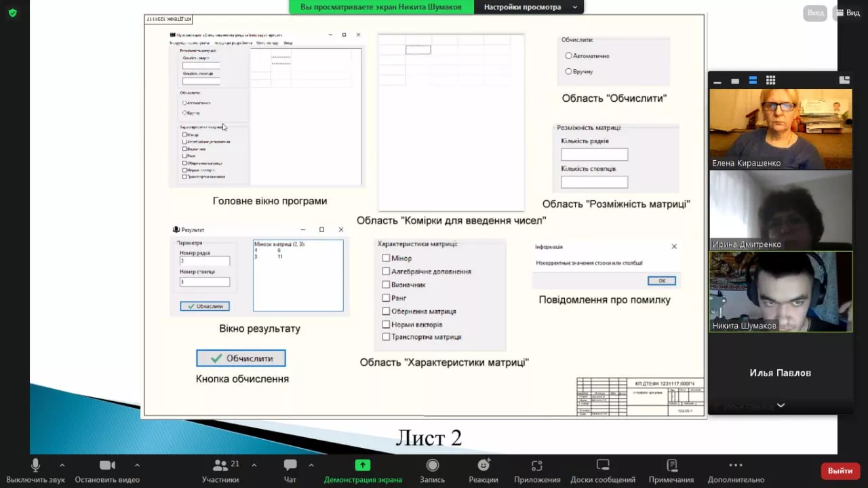The width and height of the screenshot is (868, 488).
Task: Open Доски сообщений whiteboards
Action: coord(603,470)
